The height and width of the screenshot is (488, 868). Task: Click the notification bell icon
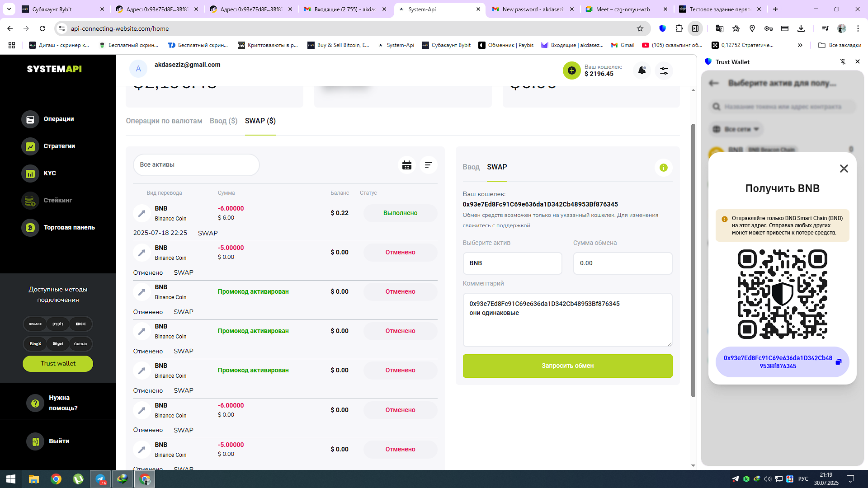[642, 70]
